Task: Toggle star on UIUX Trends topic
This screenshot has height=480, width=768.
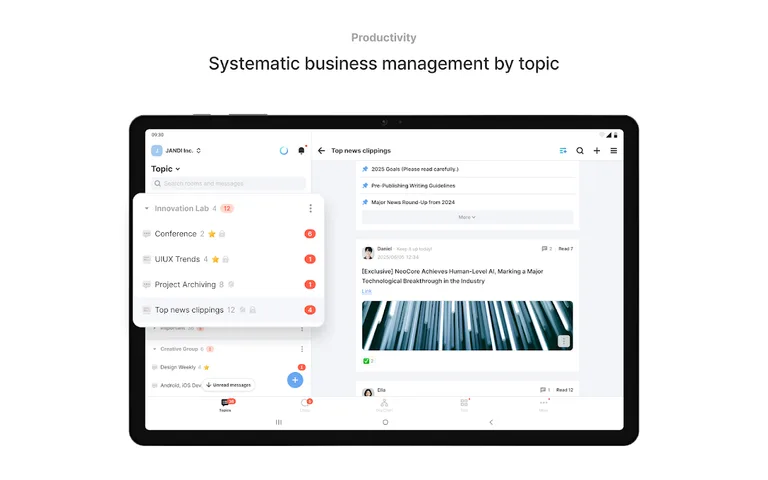Action: (216, 259)
